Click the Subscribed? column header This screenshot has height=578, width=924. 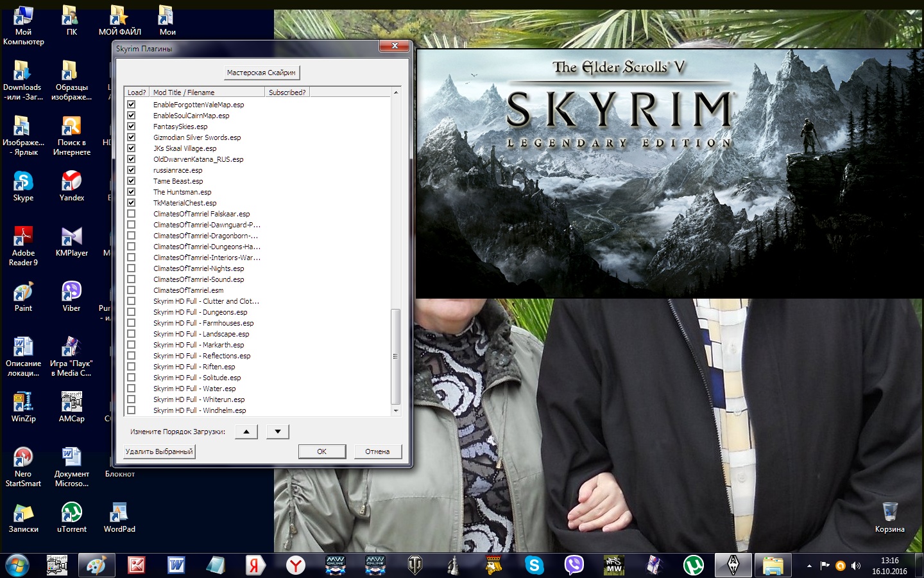point(287,92)
